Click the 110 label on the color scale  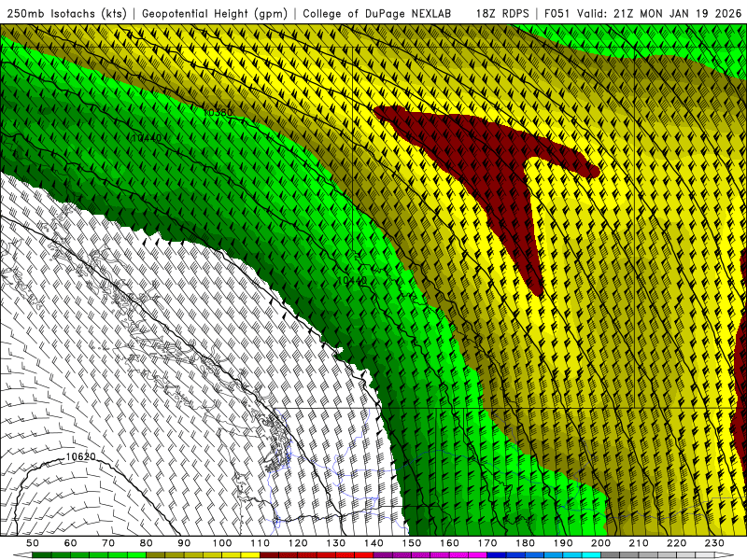[x=260, y=543]
